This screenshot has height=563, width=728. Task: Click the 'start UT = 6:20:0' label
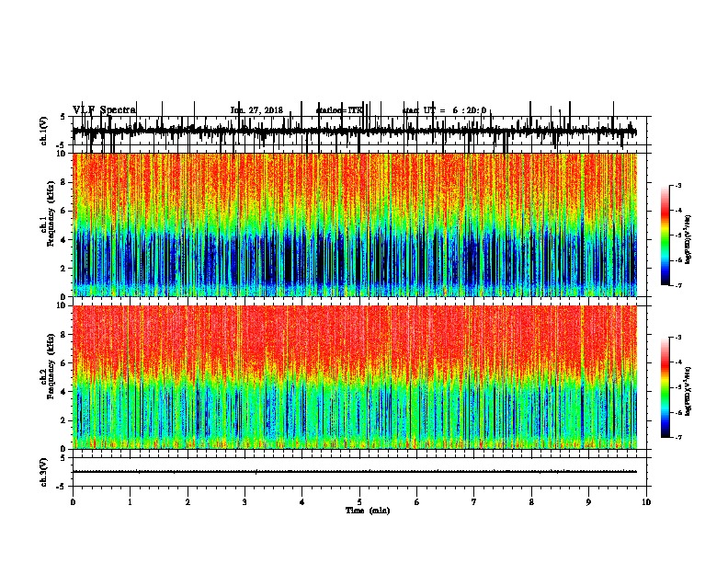pos(444,110)
